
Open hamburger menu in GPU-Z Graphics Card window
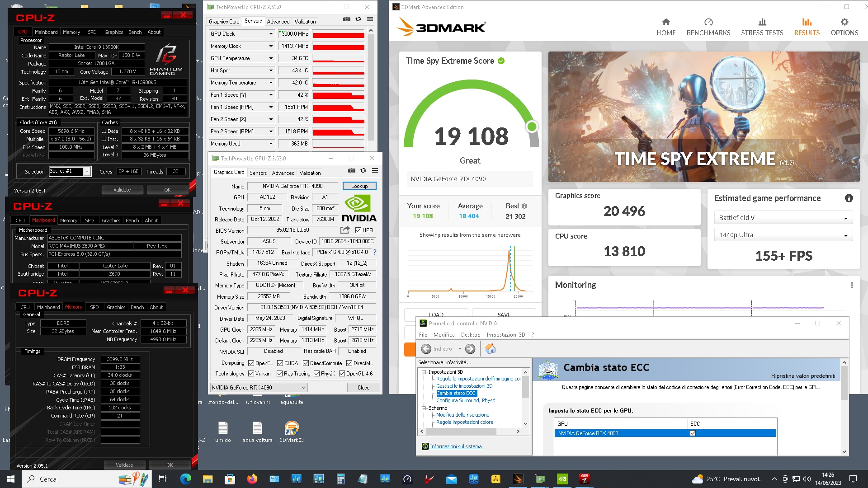tap(375, 171)
